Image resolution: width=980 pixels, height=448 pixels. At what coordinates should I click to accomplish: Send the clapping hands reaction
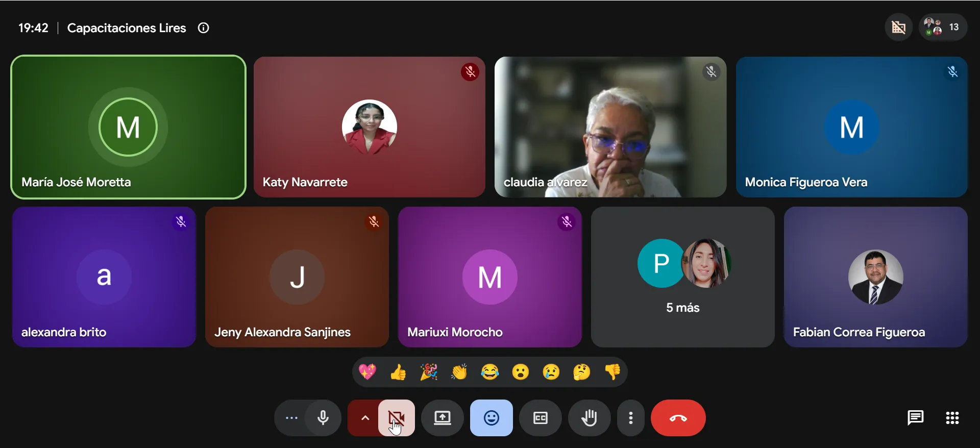tap(459, 372)
